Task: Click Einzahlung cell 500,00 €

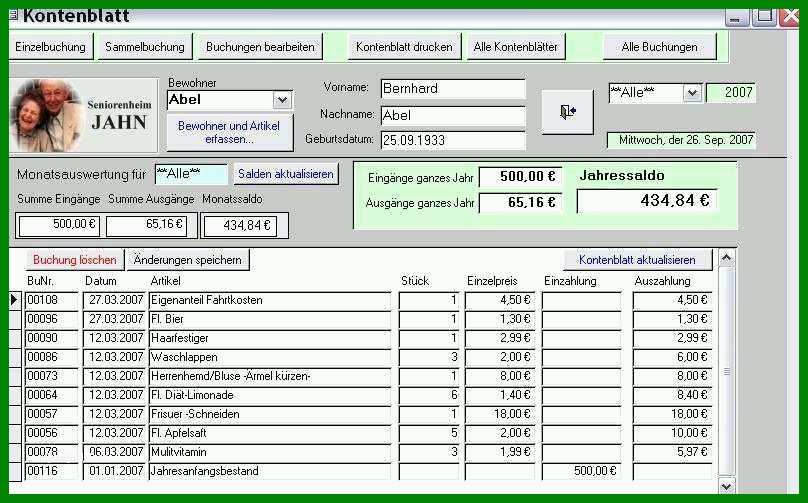Action: (581, 472)
